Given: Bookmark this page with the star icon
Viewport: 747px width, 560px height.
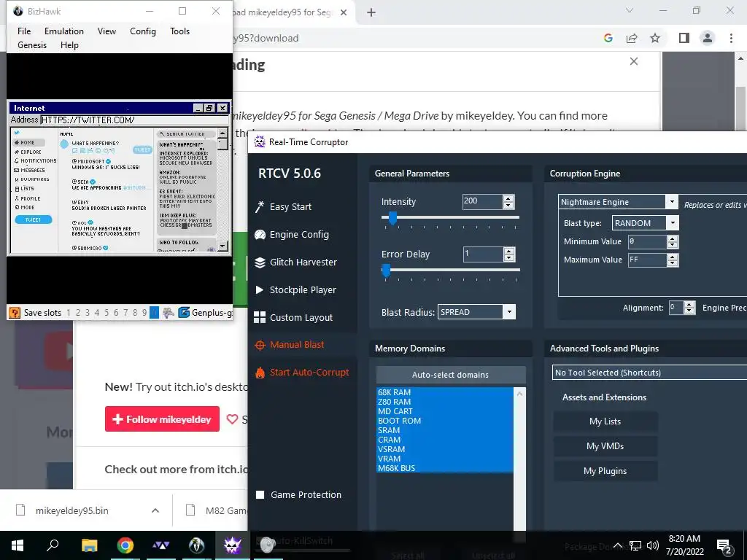Looking at the screenshot, I should point(655,38).
